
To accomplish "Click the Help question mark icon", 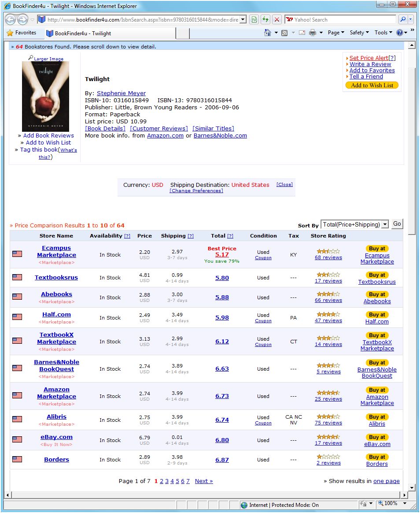I will (399, 32).
